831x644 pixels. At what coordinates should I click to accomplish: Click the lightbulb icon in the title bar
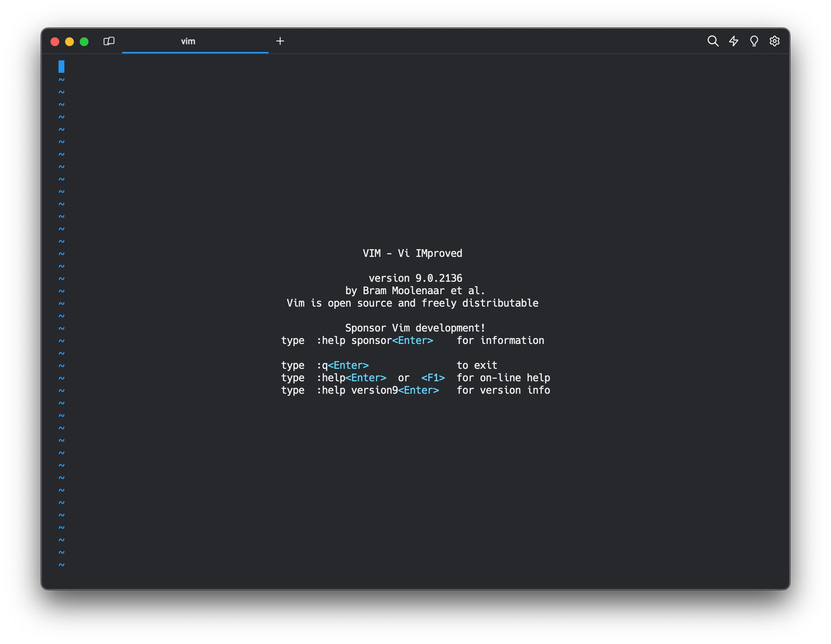click(x=754, y=41)
